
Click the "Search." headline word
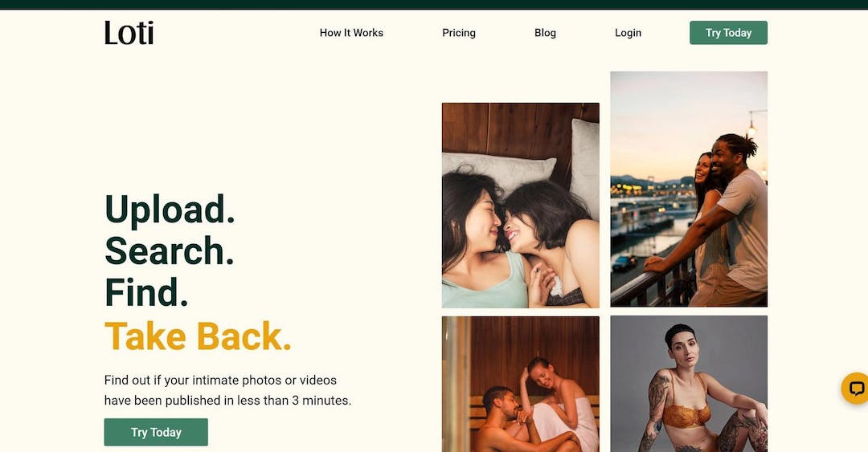(x=170, y=250)
